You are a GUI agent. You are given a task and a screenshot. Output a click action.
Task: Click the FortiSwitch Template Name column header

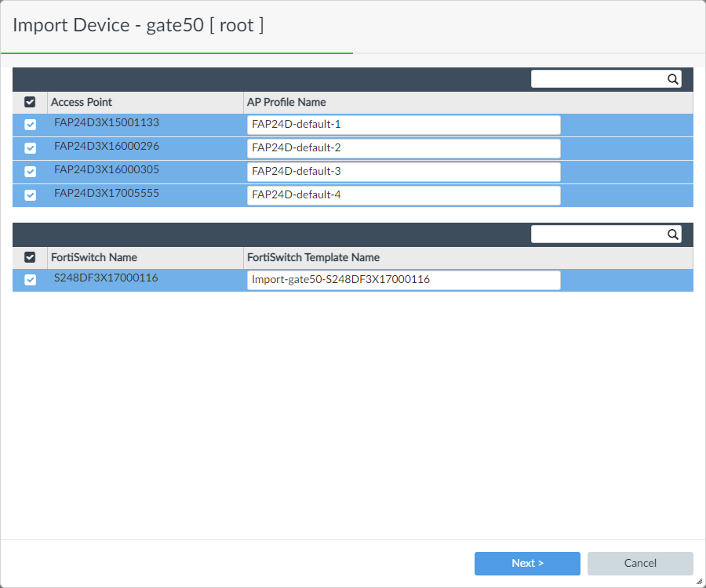(313, 257)
